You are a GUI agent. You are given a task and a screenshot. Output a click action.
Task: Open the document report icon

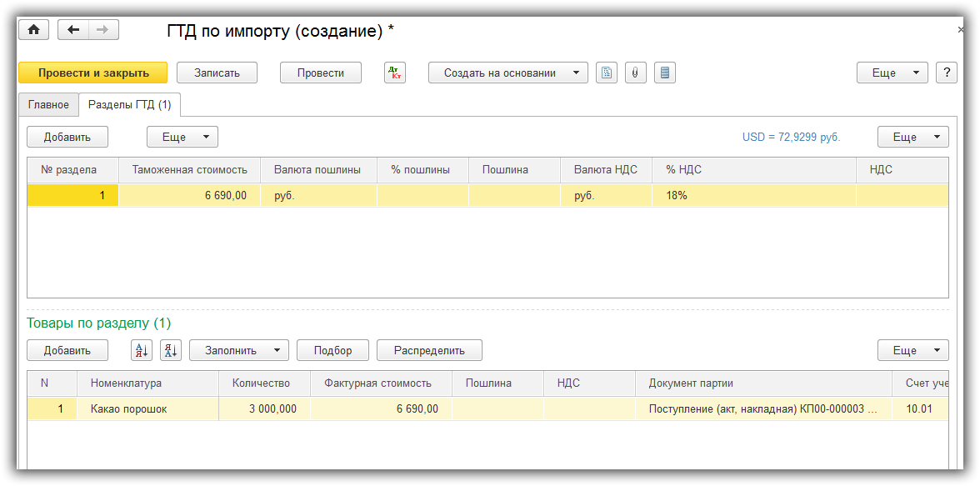pos(607,73)
